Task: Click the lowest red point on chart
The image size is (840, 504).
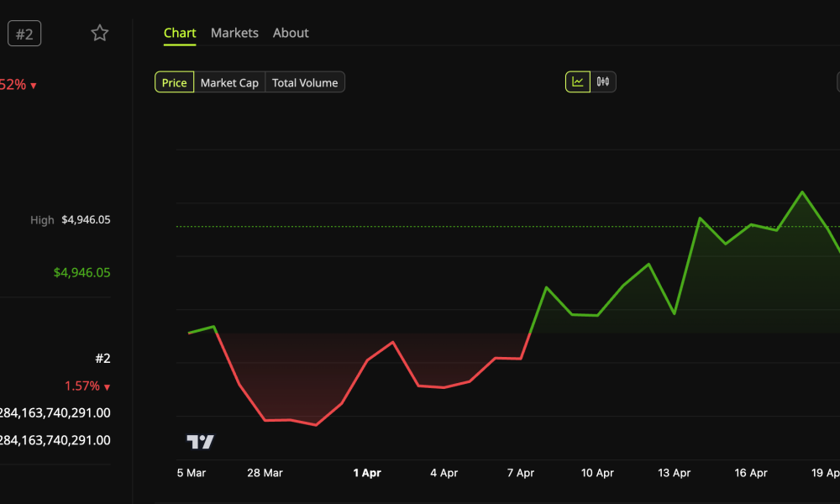Action: (x=316, y=425)
